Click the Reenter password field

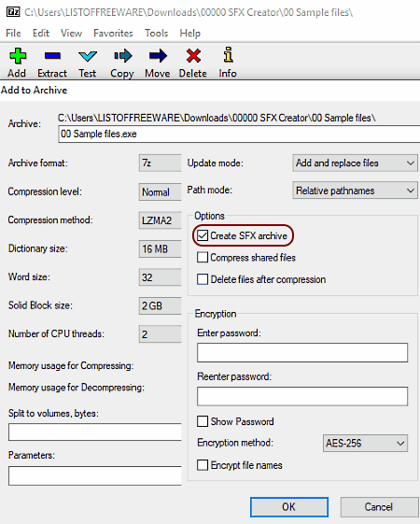click(x=302, y=396)
